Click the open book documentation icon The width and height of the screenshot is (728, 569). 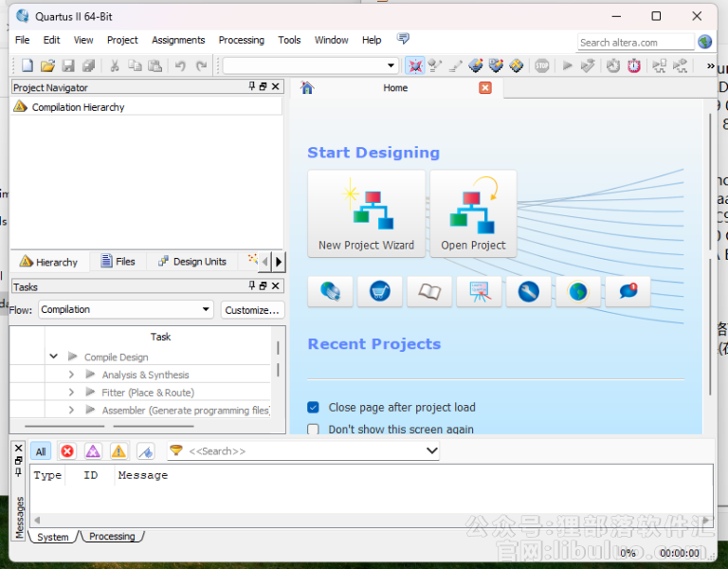[429, 292]
